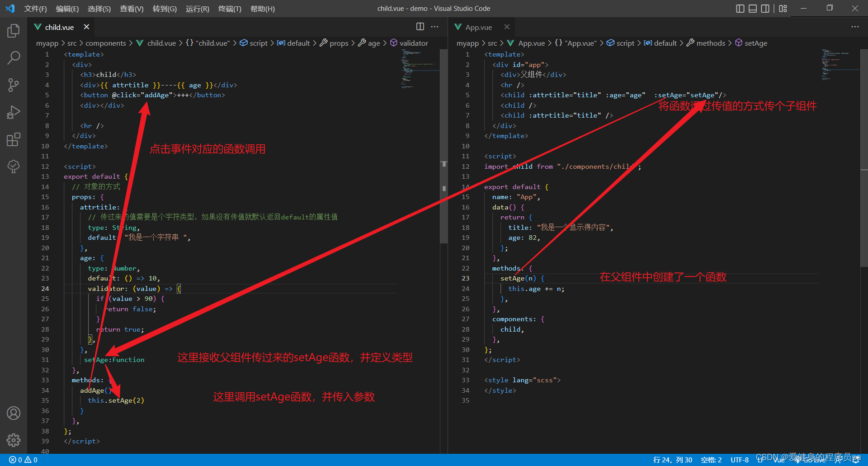Toggle bottom panel layout icon
The image size is (868, 466).
pos(753,9)
